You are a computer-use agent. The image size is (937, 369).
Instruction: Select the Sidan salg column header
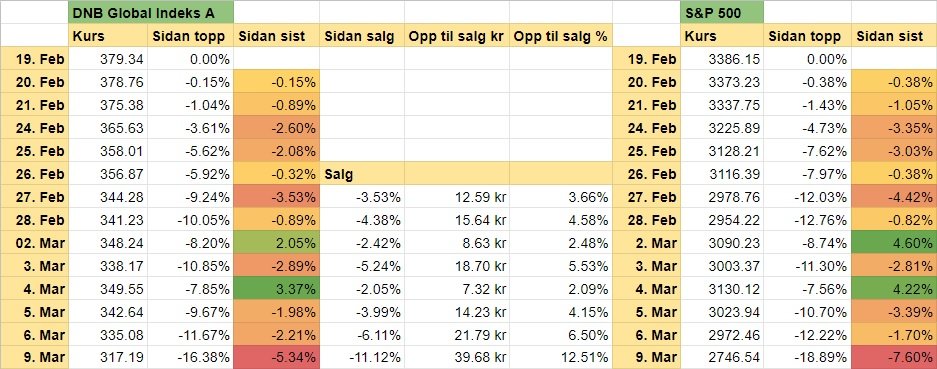coord(362,36)
